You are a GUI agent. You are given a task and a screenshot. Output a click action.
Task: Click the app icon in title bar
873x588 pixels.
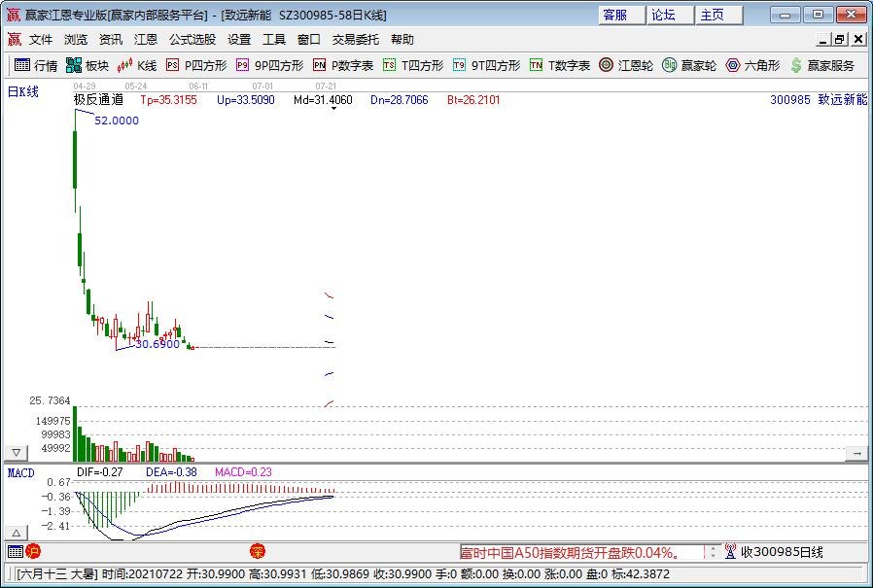click(x=14, y=15)
